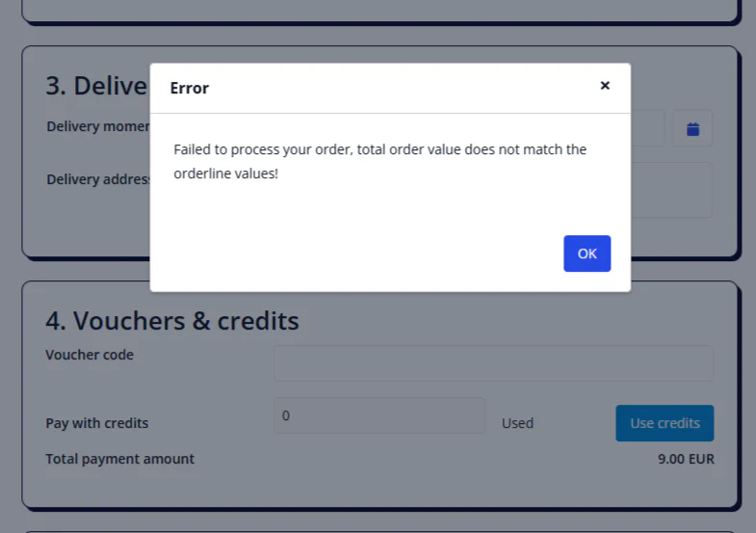Open the delivery moment calendar picker
The width and height of the screenshot is (756, 533).
[692, 129]
